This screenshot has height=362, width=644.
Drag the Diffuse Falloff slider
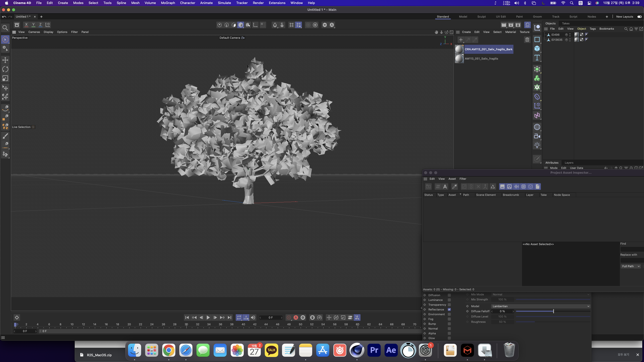click(x=553, y=311)
